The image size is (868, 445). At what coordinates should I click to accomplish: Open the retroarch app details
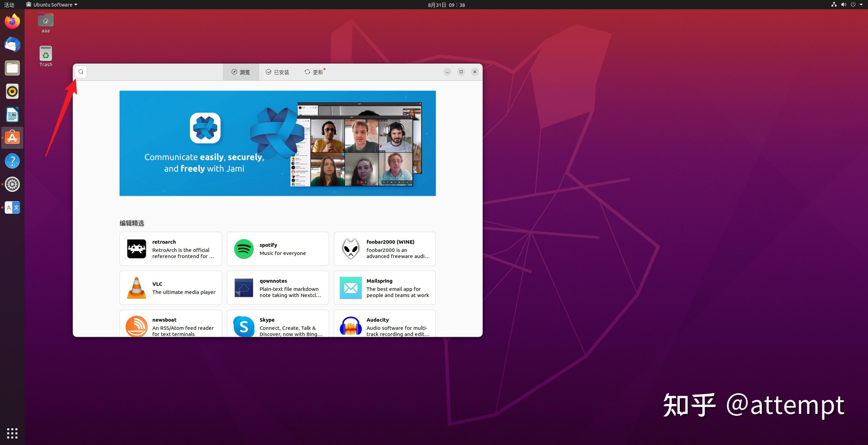tap(170, 248)
